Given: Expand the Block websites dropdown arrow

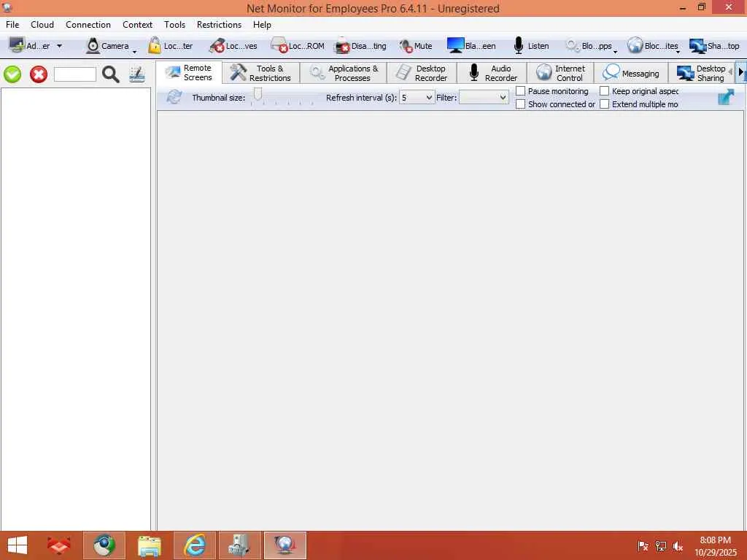Looking at the screenshot, I should [678, 52].
